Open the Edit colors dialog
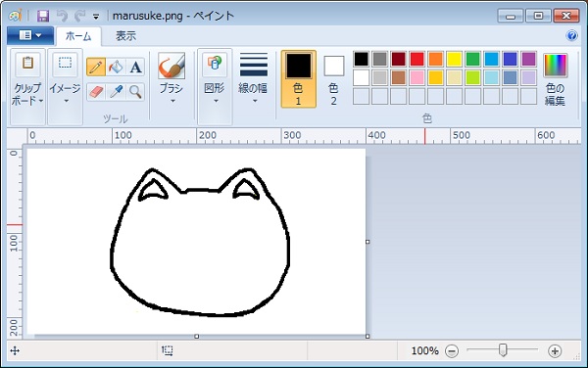Screen dimensions: 588x368 click(x=555, y=79)
